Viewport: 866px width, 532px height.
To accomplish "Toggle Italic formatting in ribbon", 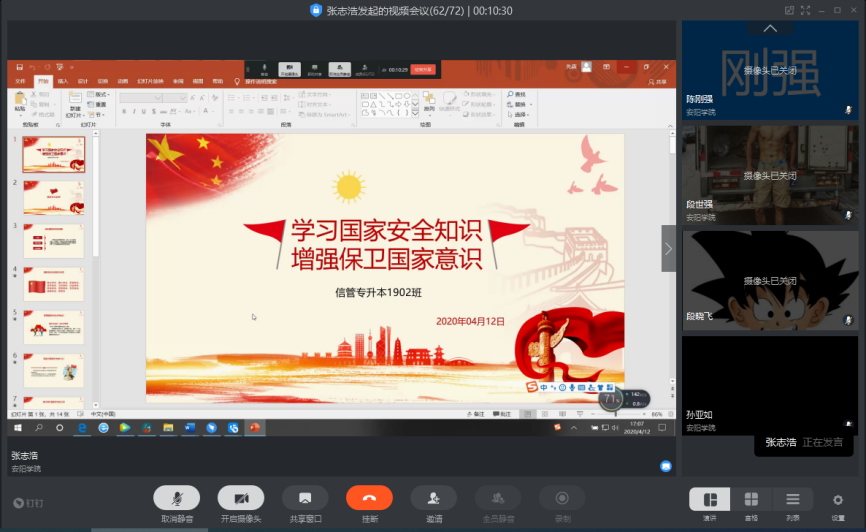I will [x=134, y=112].
